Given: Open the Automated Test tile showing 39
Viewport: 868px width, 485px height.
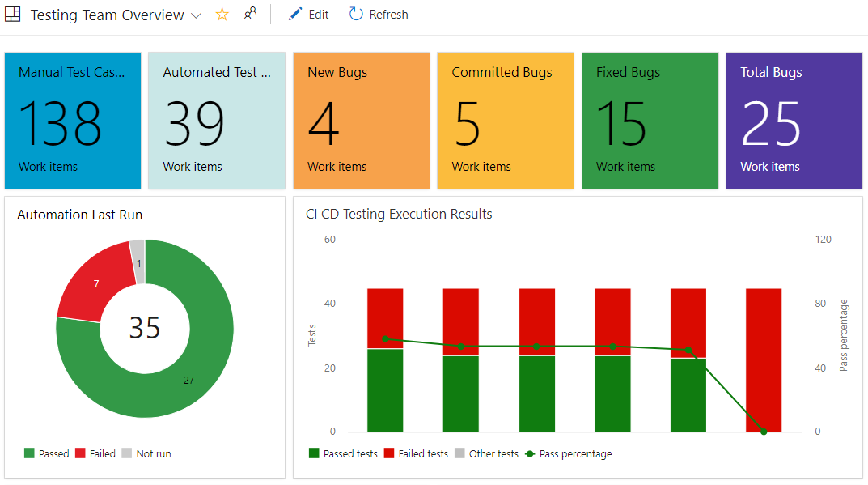Looking at the screenshot, I should pyautogui.click(x=217, y=121).
